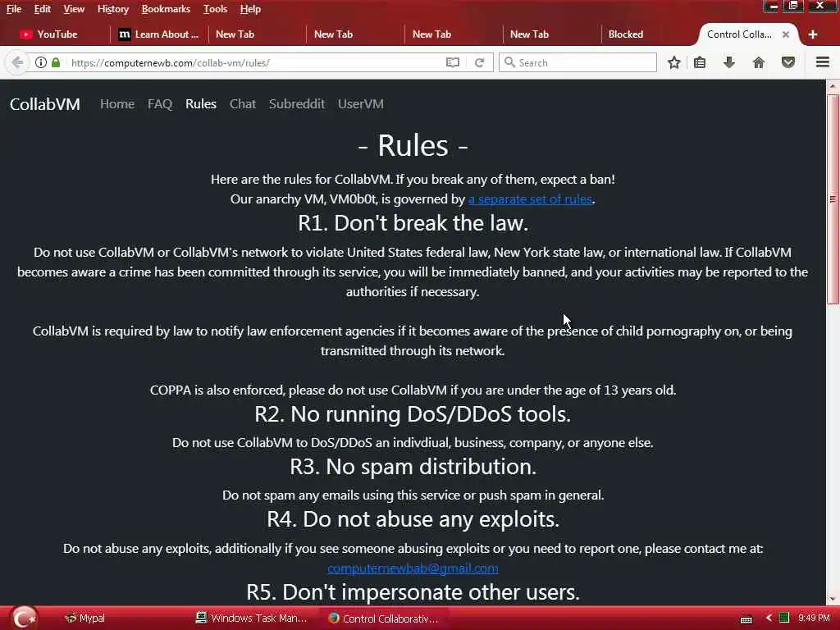Open the Edit menu
The width and height of the screenshot is (840, 630).
click(43, 9)
